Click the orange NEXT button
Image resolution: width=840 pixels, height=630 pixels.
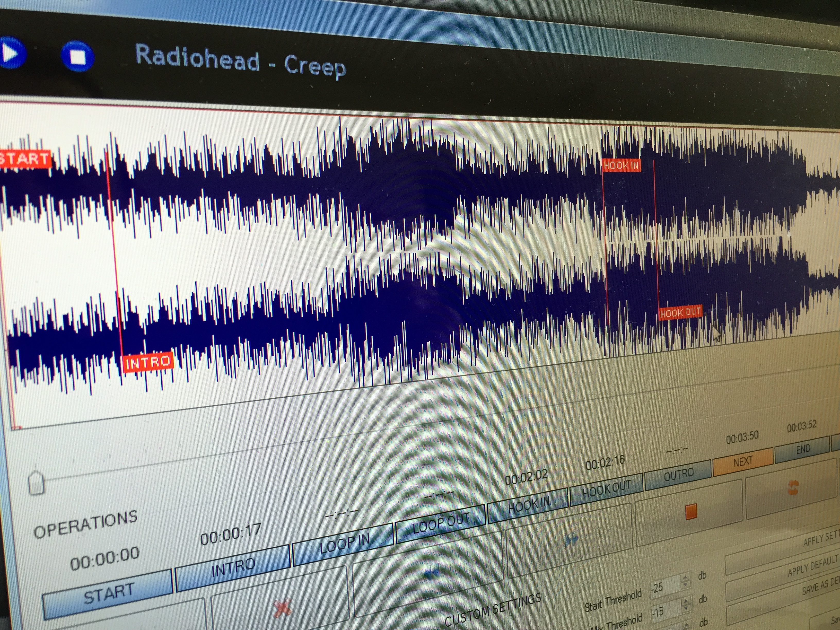pos(743,462)
